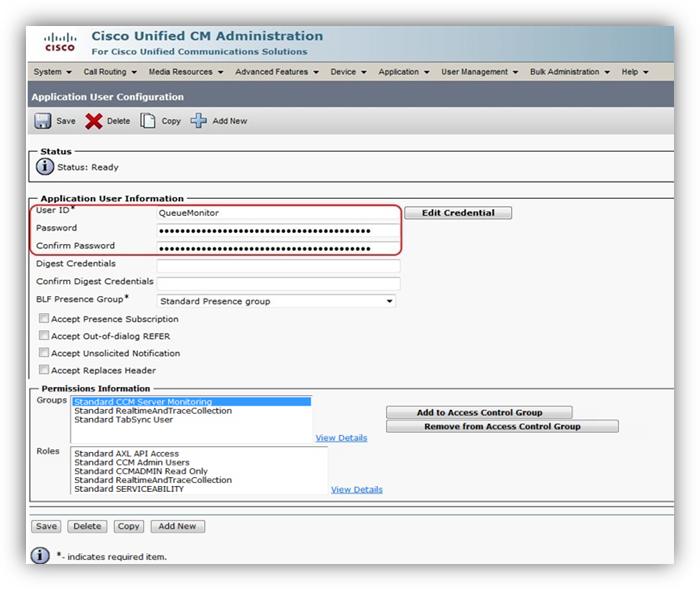The image size is (700, 589).
Task: Expand the Media Resources menu
Action: point(186,72)
